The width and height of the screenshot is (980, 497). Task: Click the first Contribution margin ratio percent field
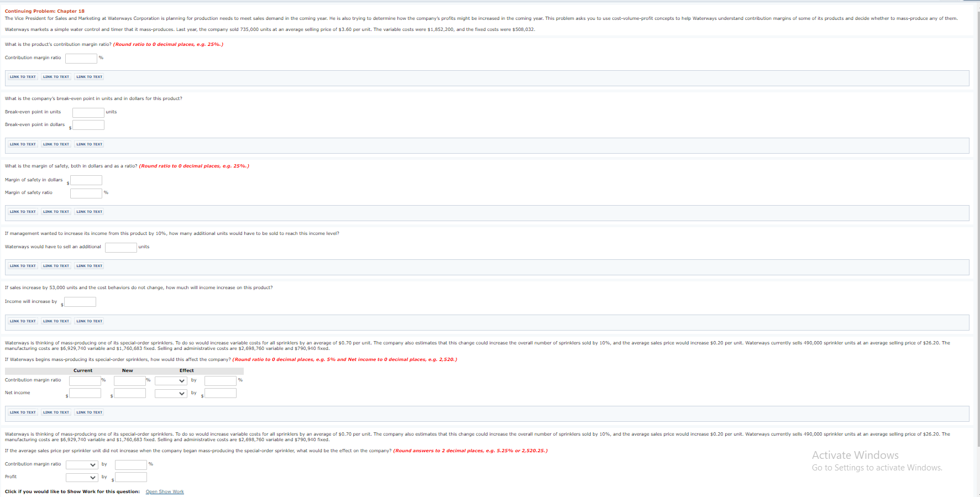coord(81,58)
